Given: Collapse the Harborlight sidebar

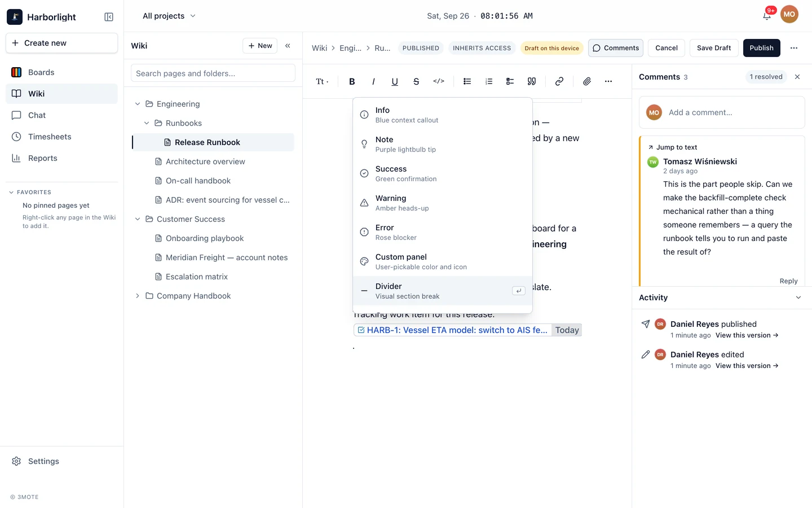Looking at the screenshot, I should (109, 17).
